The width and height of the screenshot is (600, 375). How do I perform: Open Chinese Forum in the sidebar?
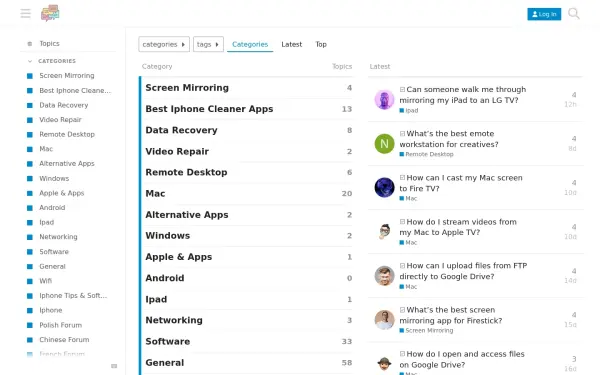click(x=64, y=340)
